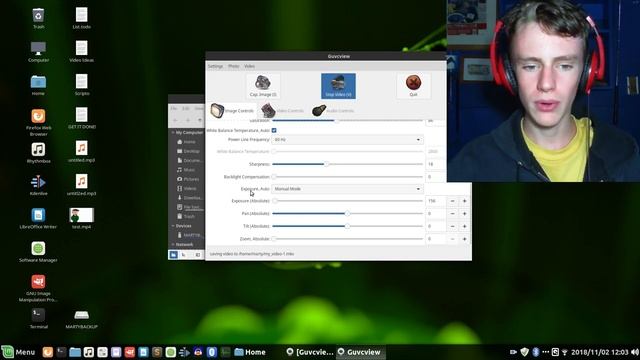This screenshot has width=640, height=360.
Task: Decrease Tilt (Absolute) with the minus button
Action: pyautogui.click(x=452, y=226)
